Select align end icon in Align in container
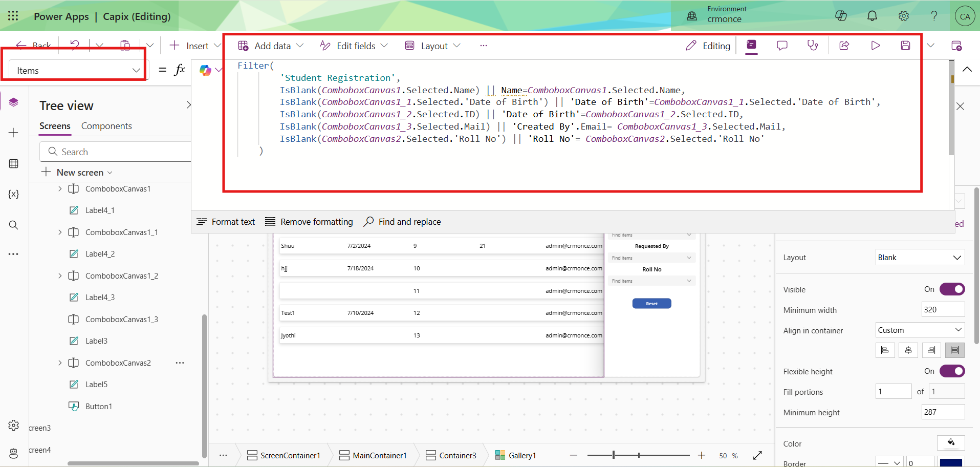The height and width of the screenshot is (467, 980). coord(931,350)
